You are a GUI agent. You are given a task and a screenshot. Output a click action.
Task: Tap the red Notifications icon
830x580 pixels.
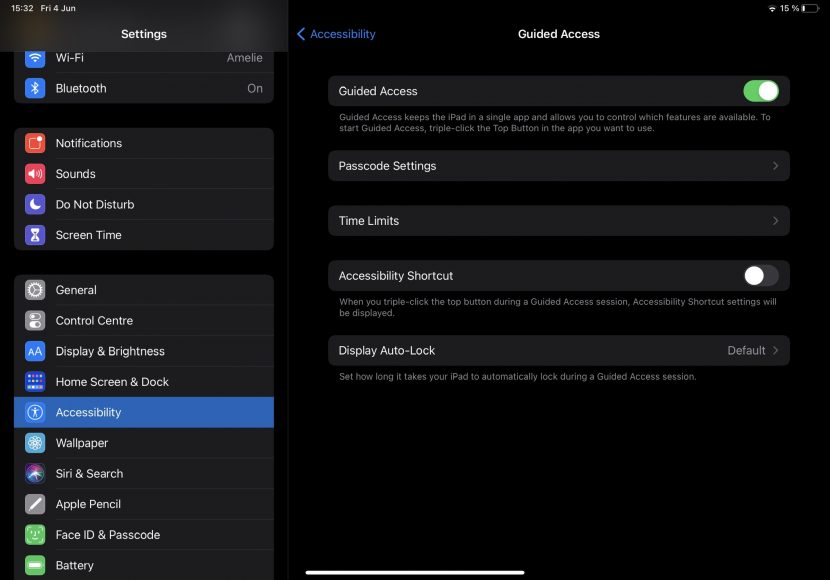pos(35,143)
